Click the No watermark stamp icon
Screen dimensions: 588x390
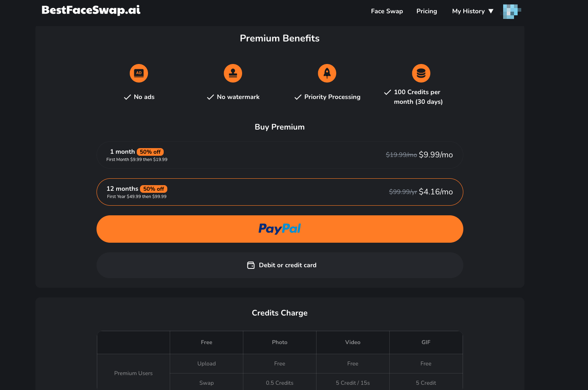coord(233,73)
